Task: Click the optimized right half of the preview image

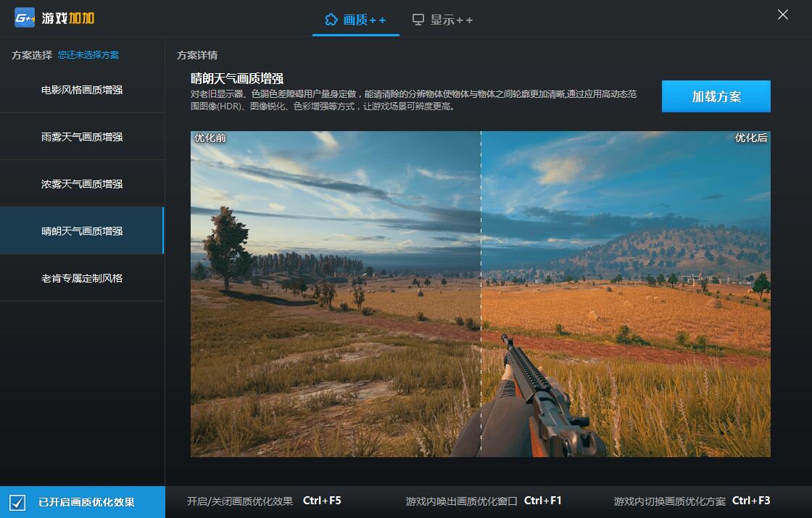Action: tap(626, 294)
